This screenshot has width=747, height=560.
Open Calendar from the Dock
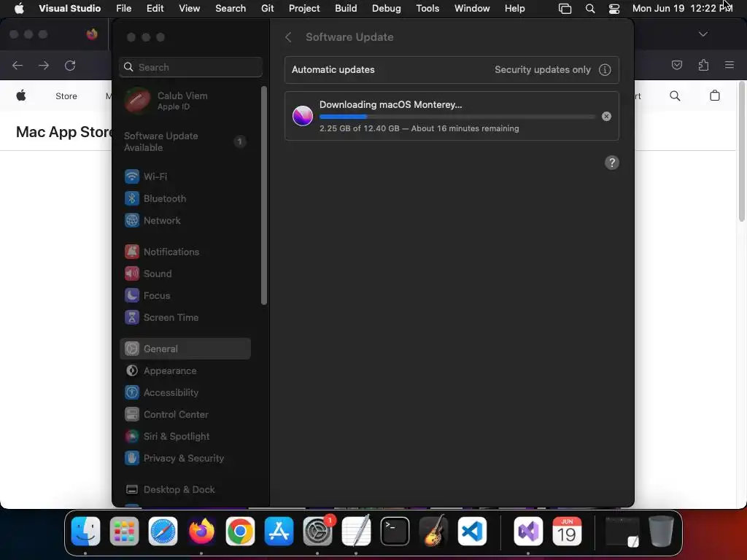tap(567, 531)
